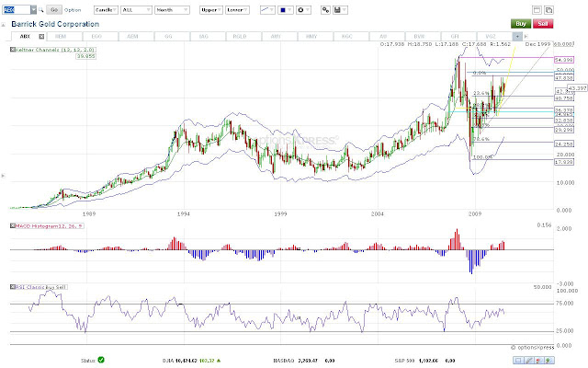Select the ABX tab
This screenshot has height=368, width=588.
tap(25, 37)
